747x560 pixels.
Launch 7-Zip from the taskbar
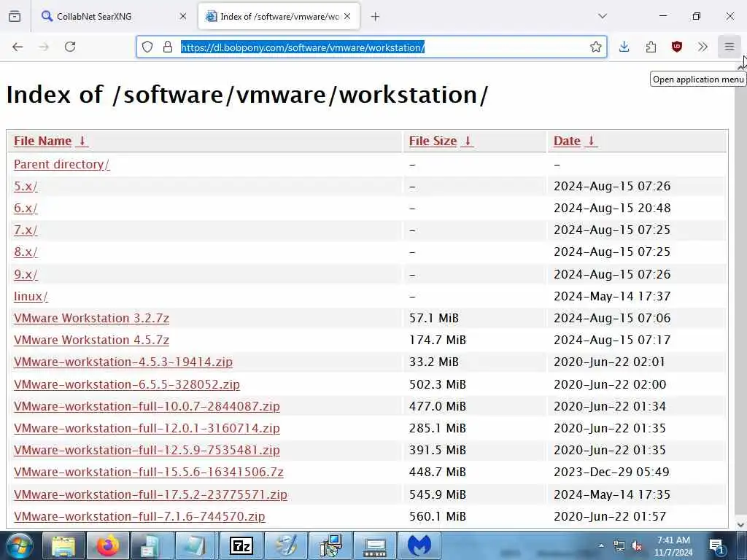pyautogui.click(x=241, y=545)
